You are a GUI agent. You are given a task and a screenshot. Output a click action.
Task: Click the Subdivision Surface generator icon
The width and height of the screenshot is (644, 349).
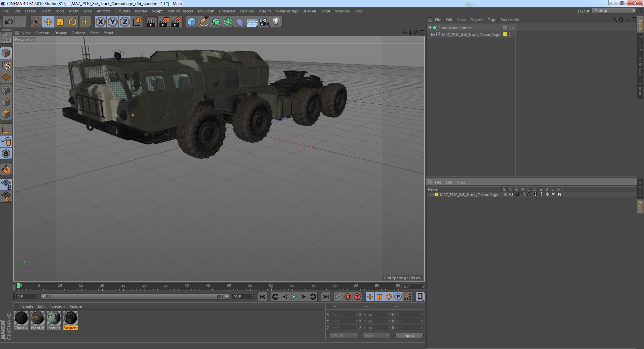216,22
